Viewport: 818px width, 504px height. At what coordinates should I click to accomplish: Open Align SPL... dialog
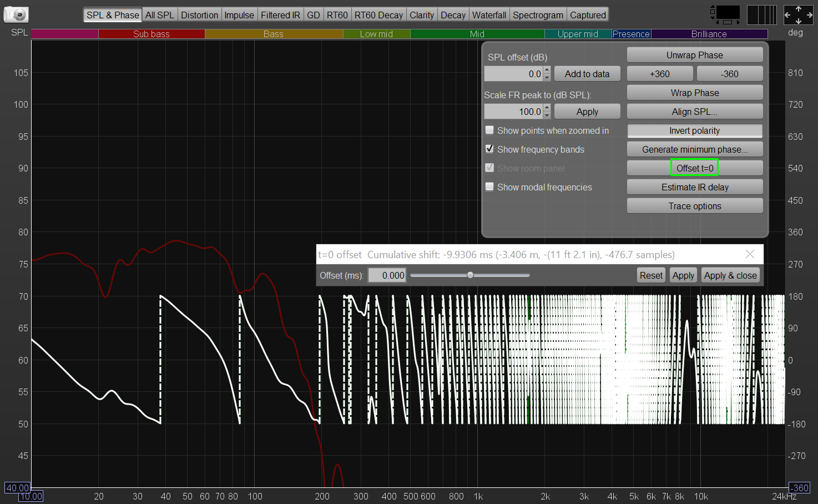coord(695,112)
